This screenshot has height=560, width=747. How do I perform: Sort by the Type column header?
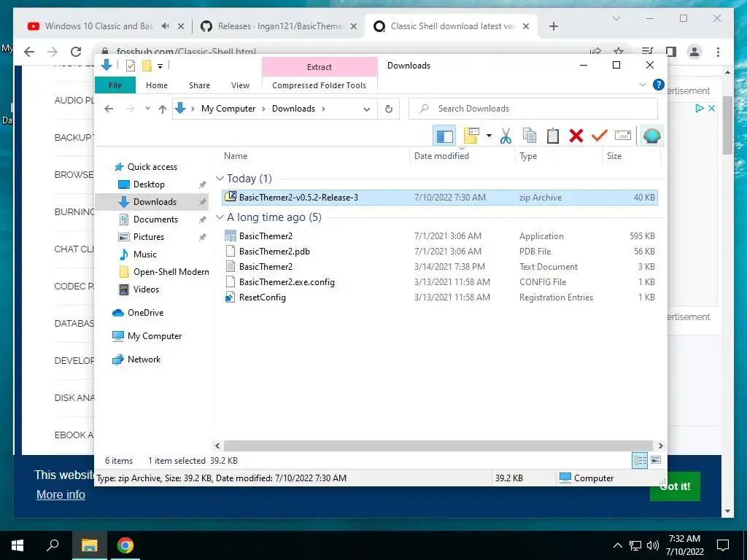coord(528,156)
